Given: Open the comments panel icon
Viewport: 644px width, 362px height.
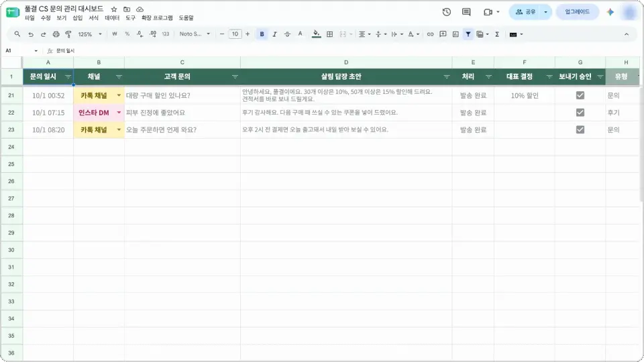Looking at the screenshot, I should click(466, 12).
